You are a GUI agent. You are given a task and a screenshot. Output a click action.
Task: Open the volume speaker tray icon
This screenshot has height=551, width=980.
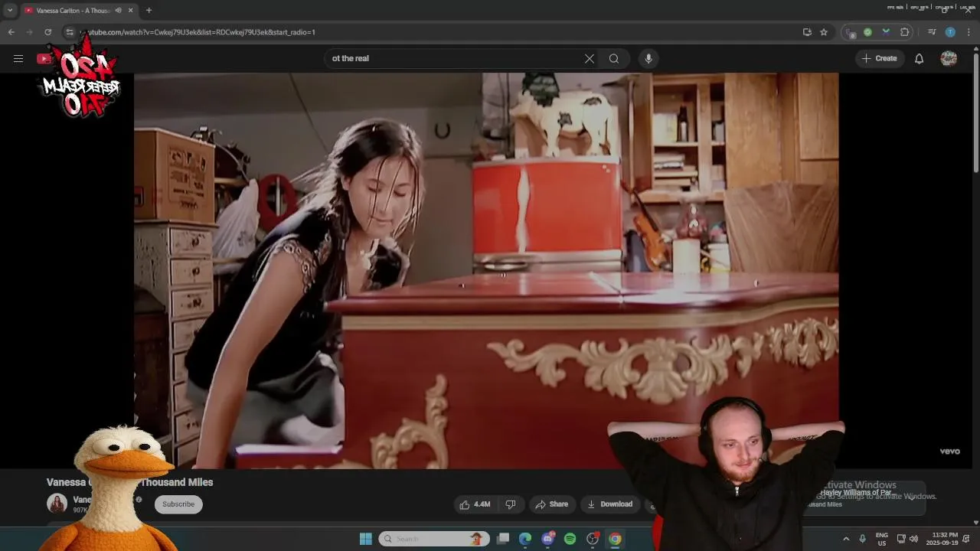tap(913, 539)
